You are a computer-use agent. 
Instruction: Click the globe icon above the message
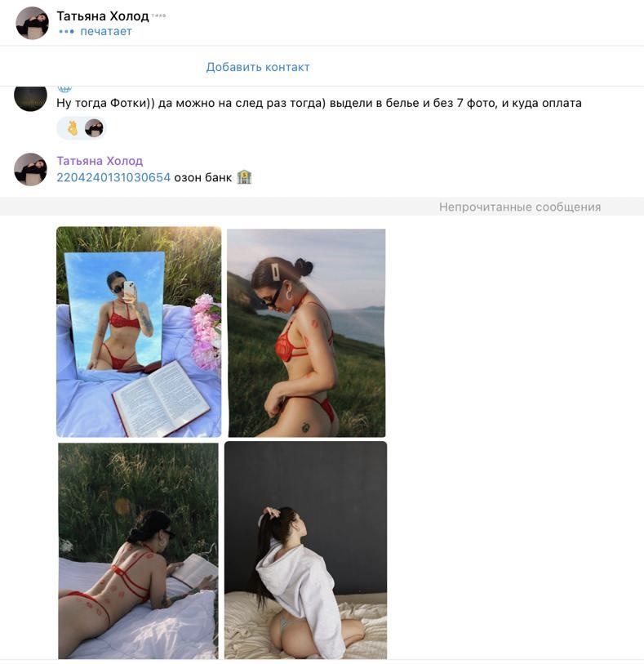tap(64, 88)
